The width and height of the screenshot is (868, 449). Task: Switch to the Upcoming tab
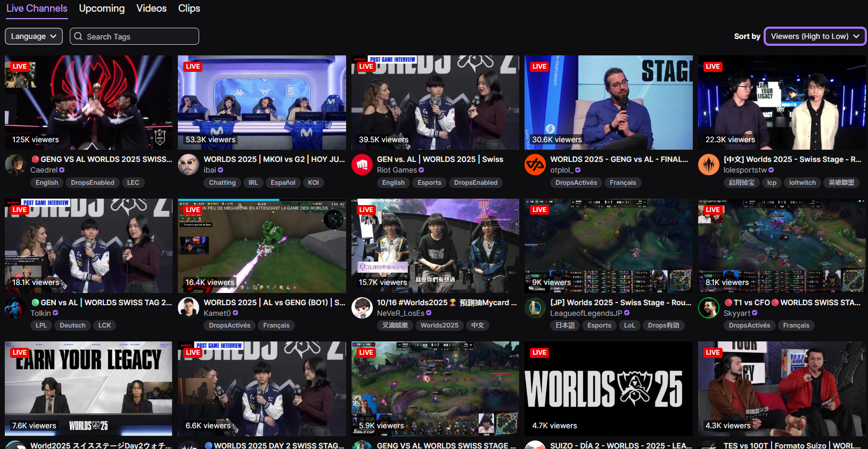pos(102,9)
